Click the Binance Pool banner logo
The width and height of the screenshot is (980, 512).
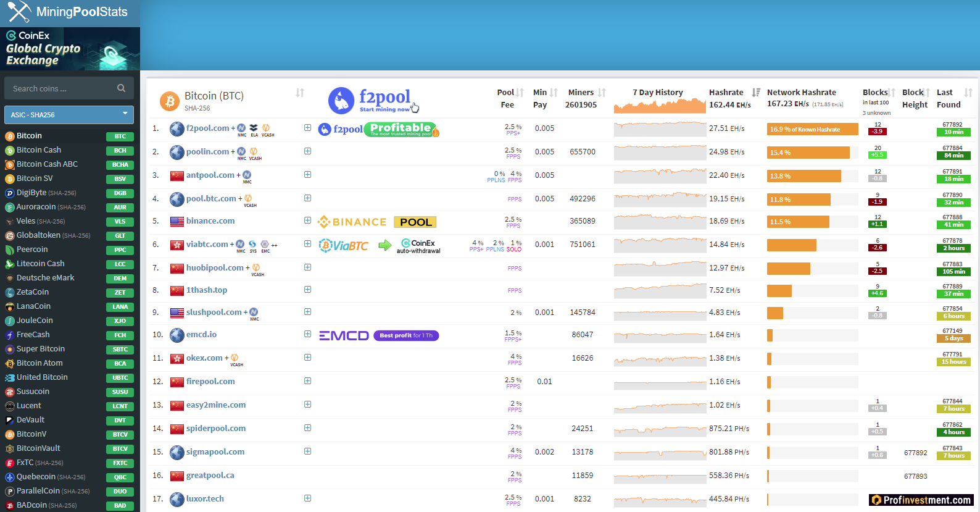(x=376, y=222)
